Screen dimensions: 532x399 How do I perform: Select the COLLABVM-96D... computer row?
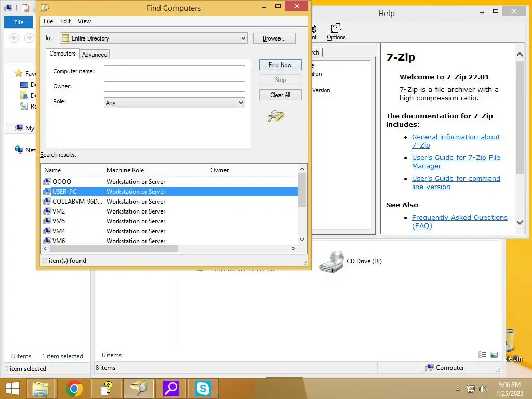pyautogui.click(x=169, y=201)
